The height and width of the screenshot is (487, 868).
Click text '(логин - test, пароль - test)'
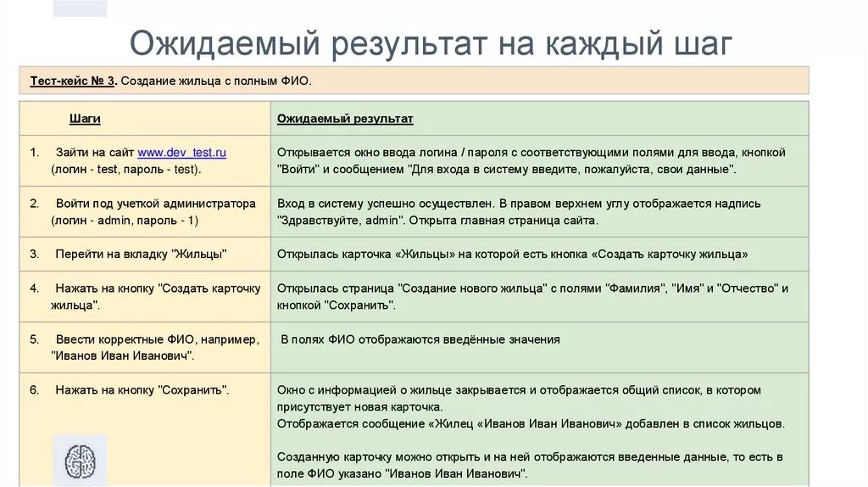126,169
